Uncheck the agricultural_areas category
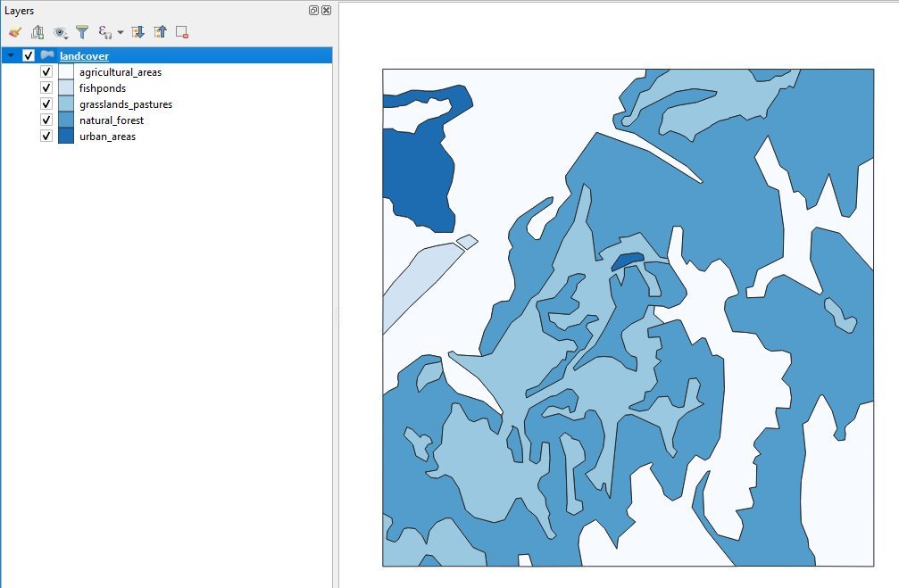The height and width of the screenshot is (588, 899). (46, 72)
